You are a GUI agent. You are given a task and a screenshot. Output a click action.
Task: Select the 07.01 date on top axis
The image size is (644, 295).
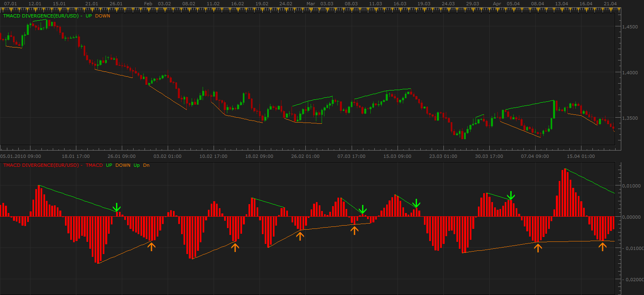click(11, 4)
